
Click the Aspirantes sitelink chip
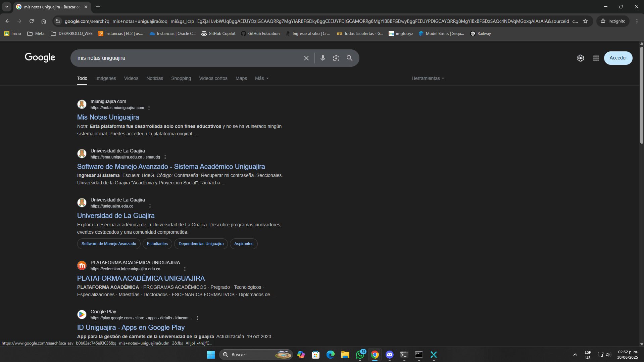(244, 244)
